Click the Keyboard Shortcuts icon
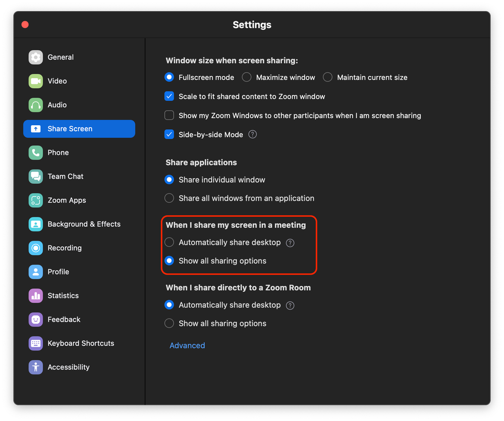The height and width of the screenshot is (421, 504). click(x=36, y=343)
